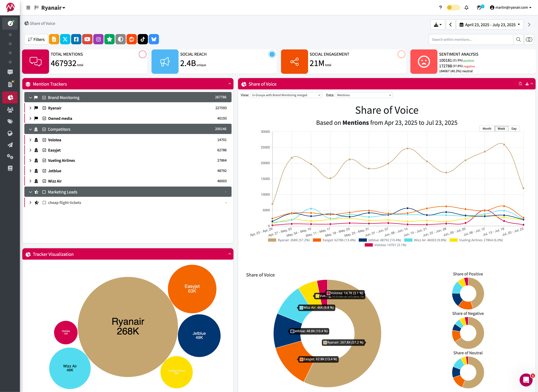Open the View grouping dropdown

click(286, 95)
